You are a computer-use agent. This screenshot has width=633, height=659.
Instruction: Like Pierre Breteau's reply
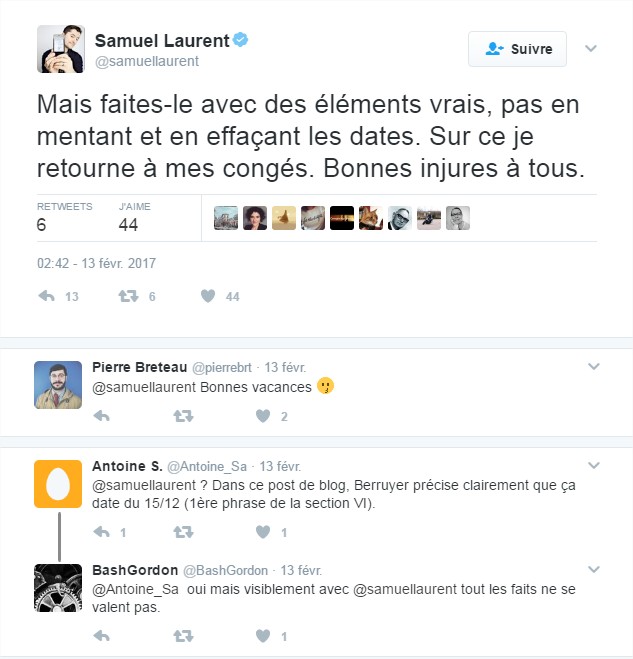pyautogui.click(x=263, y=416)
